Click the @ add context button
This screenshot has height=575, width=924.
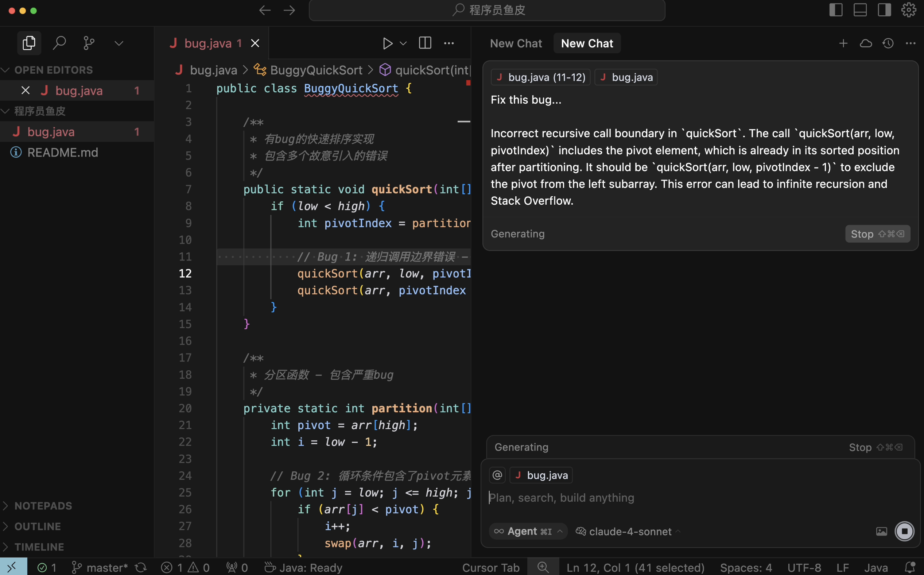(x=497, y=475)
